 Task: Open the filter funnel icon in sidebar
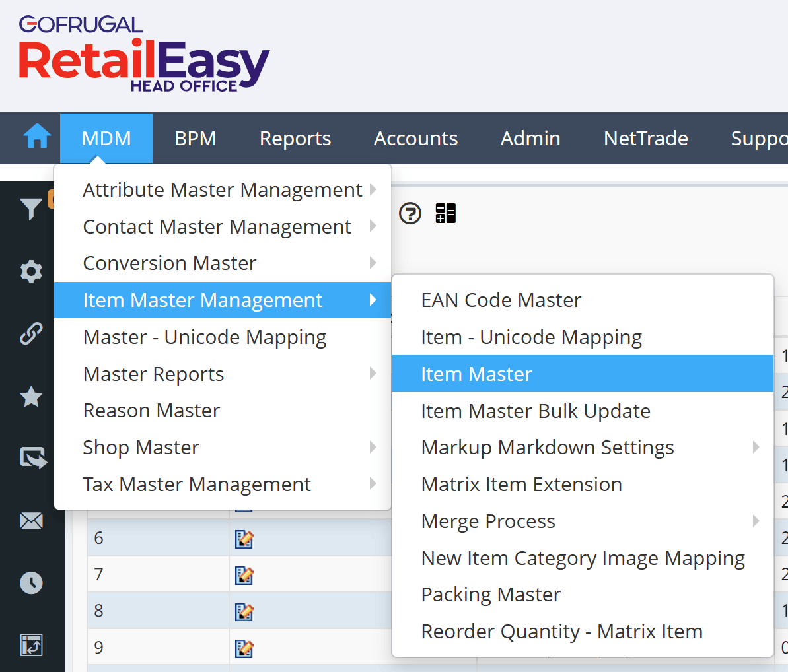coord(30,209)
